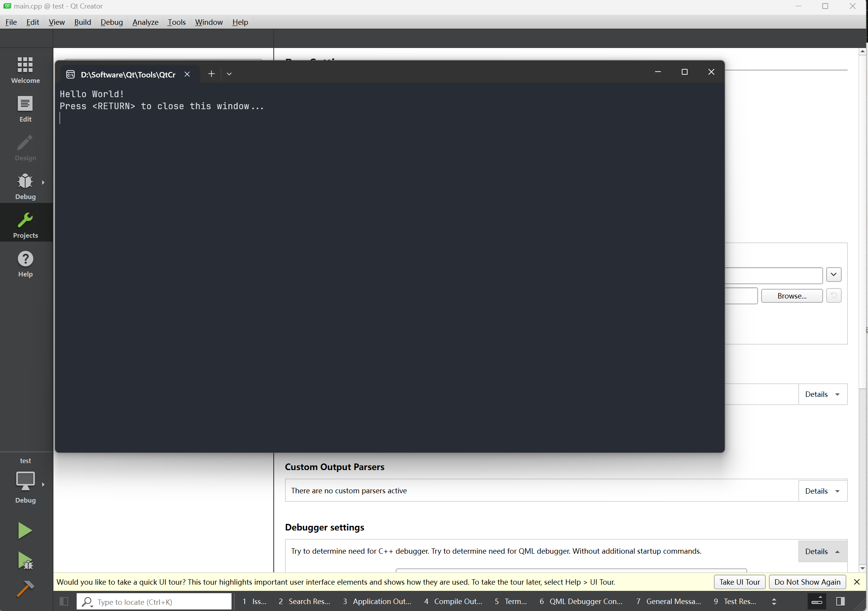Click the locator magnifier icon

point(87,602)
